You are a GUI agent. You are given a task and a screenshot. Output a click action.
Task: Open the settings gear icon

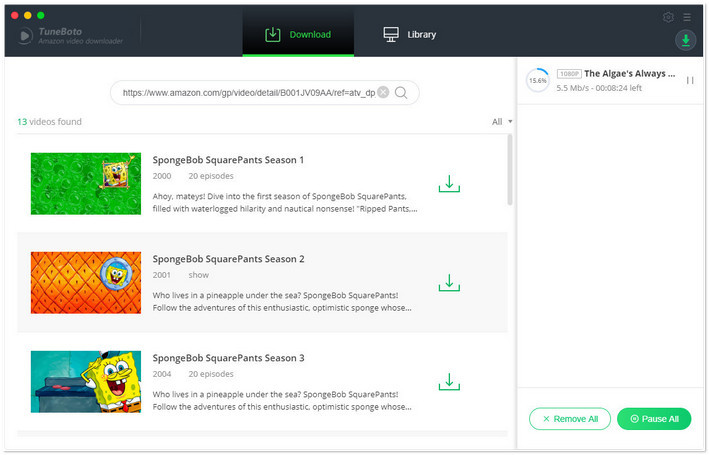pyautogui.click(x=668, y=17)
